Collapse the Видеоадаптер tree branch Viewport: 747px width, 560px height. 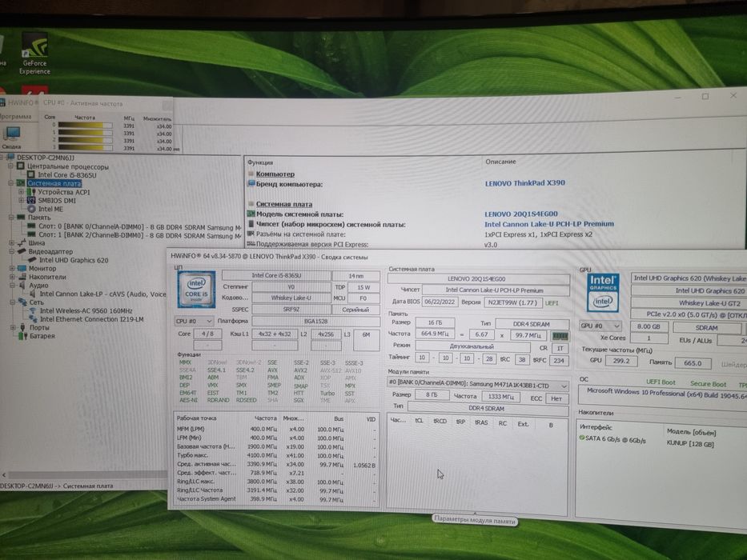point(11,251)
